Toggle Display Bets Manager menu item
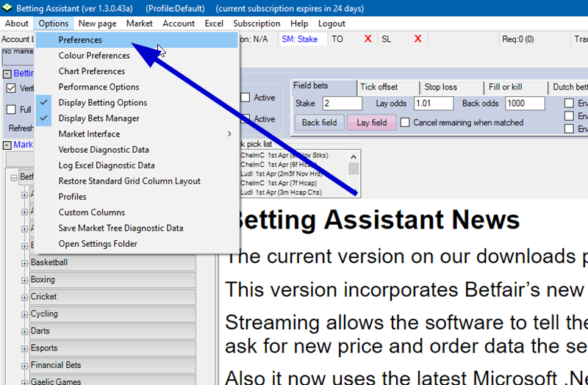Image resolution: width=588 pixels, height=385 pixels. coord(137,118)
